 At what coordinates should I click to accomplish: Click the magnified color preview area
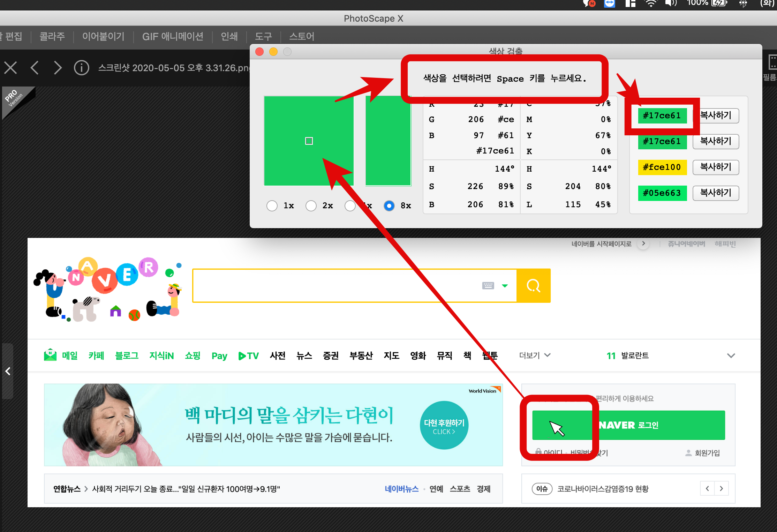pos(309,141)
